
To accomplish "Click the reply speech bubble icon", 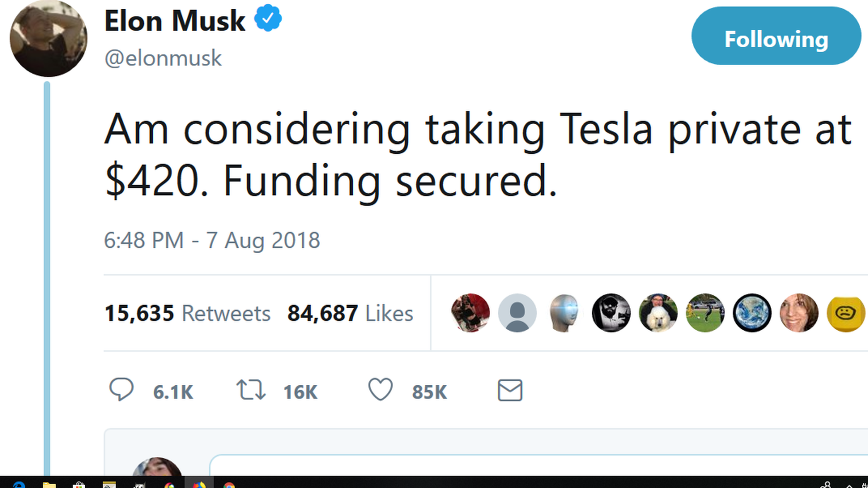I will (121, 390).
